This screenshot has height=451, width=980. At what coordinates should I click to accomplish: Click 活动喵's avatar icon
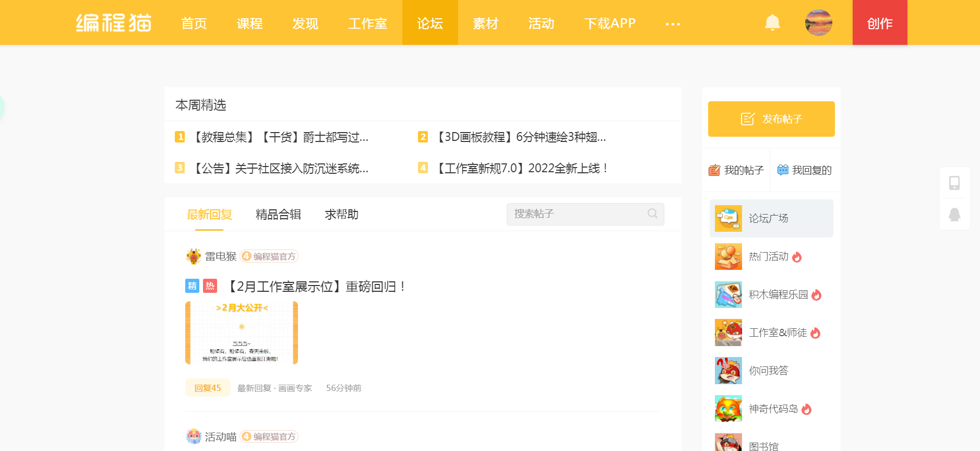click(194, 436)
